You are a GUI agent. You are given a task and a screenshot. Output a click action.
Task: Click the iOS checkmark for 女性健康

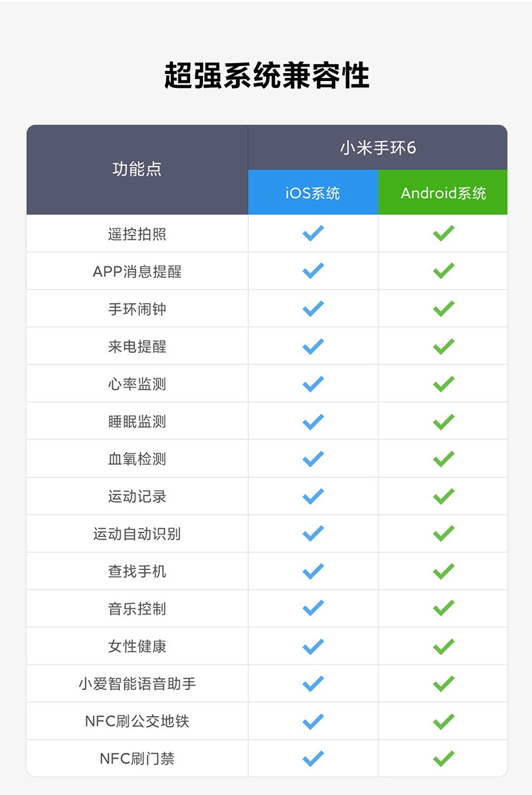(x=313, y=647)
